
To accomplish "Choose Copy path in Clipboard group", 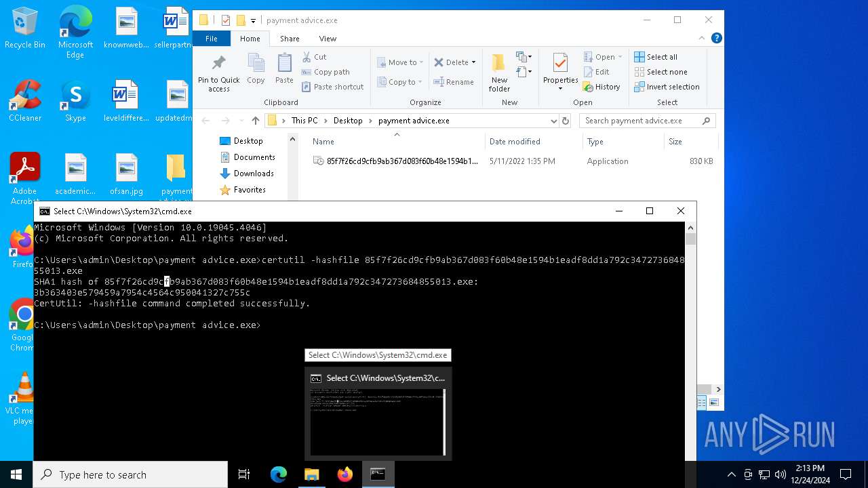I will tap(325, 72).
